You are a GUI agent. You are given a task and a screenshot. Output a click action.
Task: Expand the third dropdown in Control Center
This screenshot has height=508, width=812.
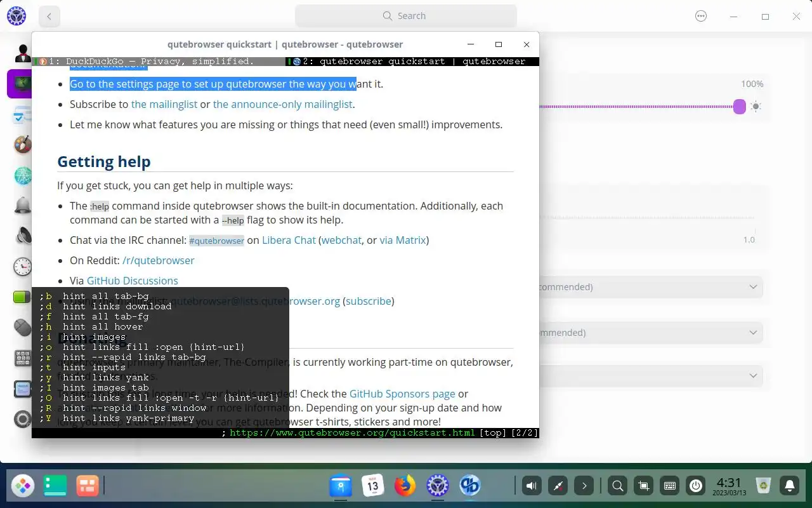coord(753,376)
